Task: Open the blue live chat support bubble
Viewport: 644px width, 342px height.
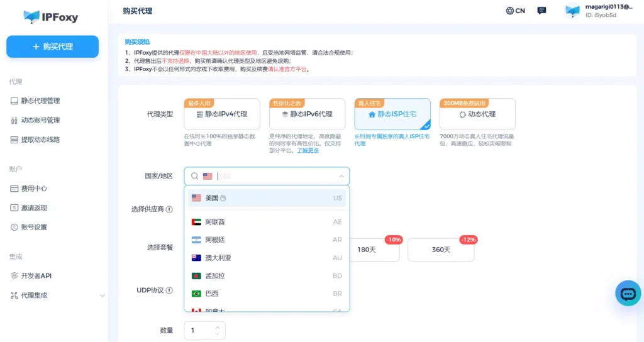Action: (628, 293)
